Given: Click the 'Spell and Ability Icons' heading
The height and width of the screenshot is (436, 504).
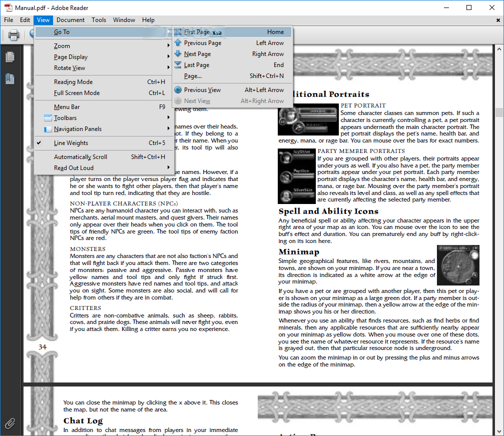Looking at the screenshot, I should pos(328,211).
